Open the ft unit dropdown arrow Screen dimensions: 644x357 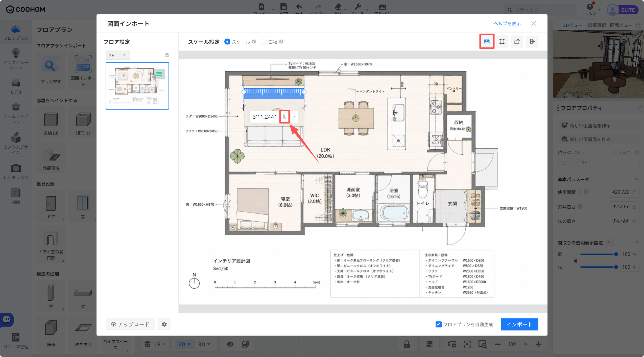pos(294,117)
